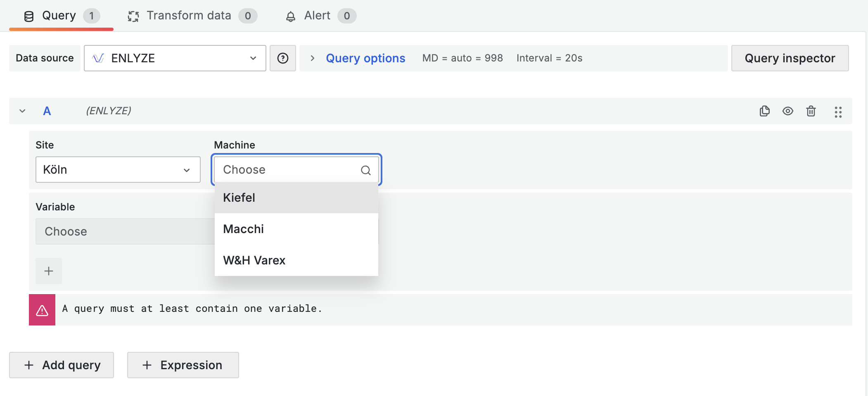Open the Query inspector
This screenshot has width=868, height=396.
point(790,58)
